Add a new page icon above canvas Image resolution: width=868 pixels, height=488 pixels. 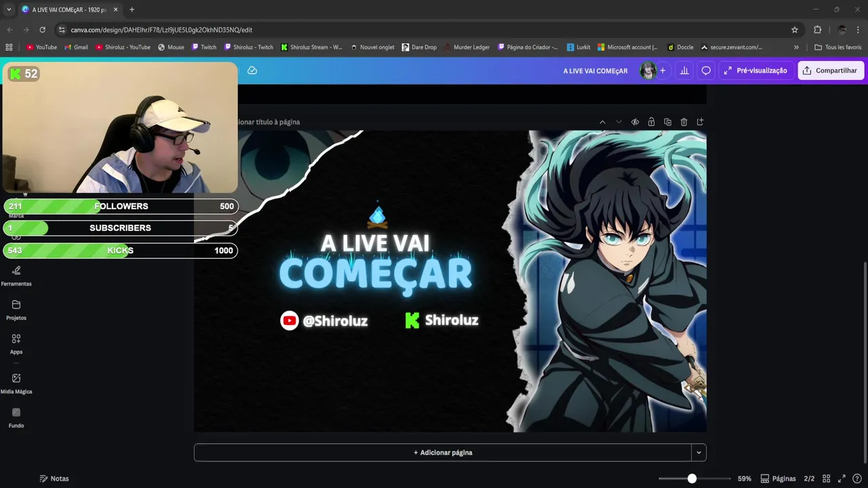point(700,122)
